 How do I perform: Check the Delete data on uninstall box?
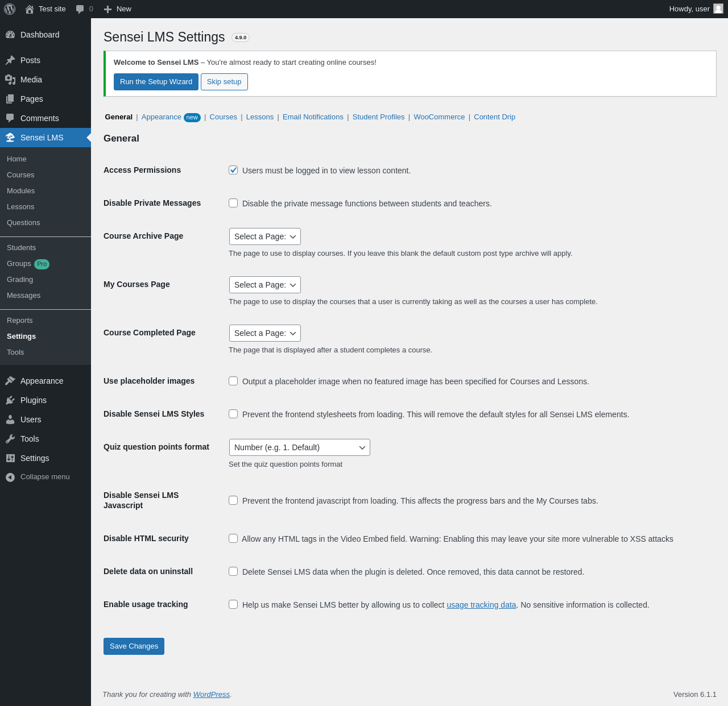pos(233,571)
